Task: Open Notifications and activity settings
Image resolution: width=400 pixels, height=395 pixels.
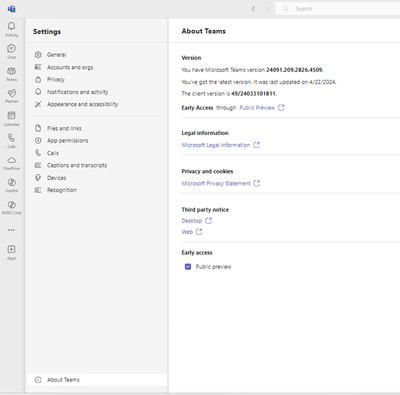Action: pos(77,92)
